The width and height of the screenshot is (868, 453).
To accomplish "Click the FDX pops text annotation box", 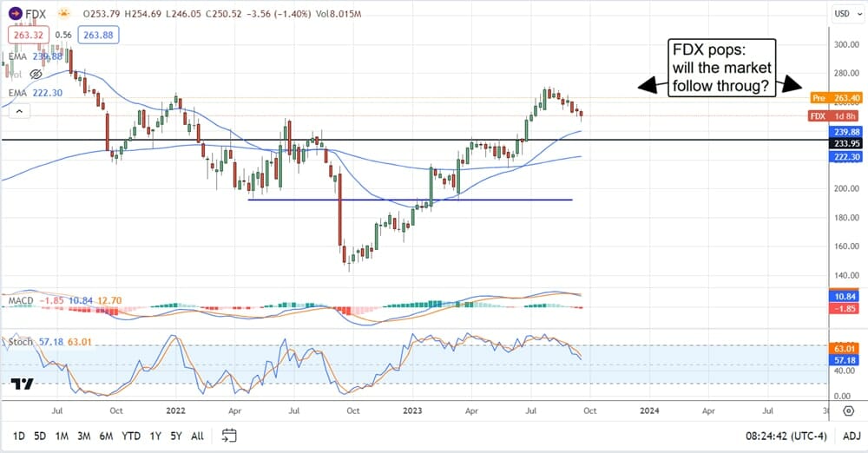I will [x=721, y=67].
